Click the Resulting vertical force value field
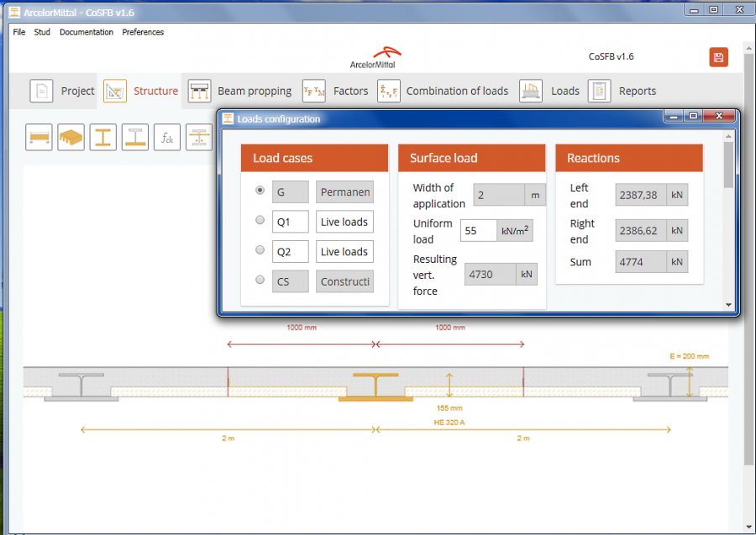 (x=490, y=275)
